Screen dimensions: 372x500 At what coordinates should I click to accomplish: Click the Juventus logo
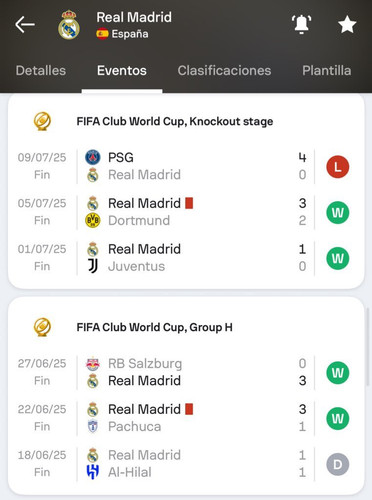[x=93, y=266]
